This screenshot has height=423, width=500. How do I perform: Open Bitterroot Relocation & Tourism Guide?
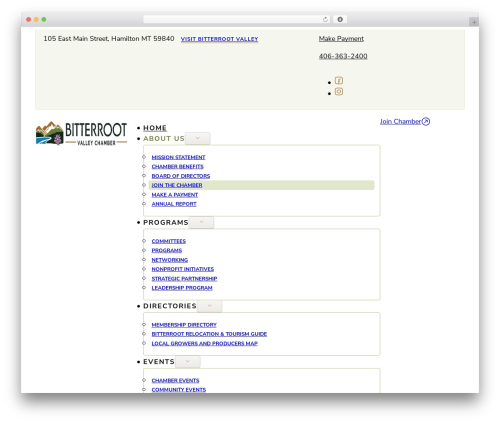(x=209, y=334)
